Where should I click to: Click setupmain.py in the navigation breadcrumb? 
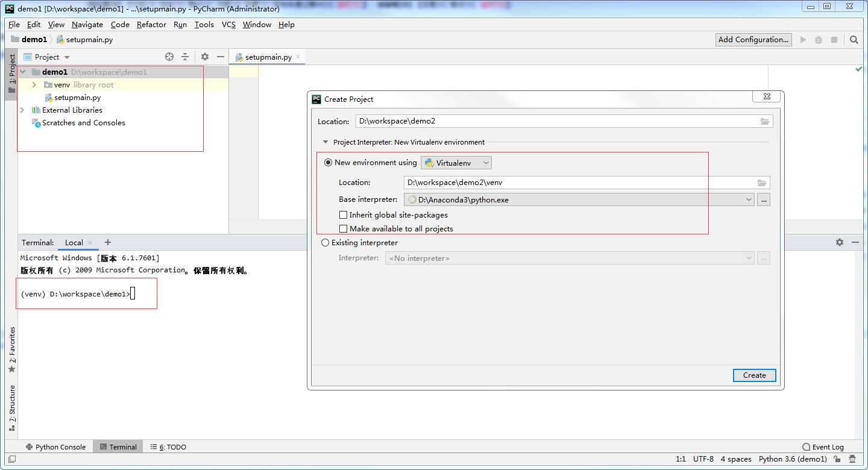click(84, 40)
